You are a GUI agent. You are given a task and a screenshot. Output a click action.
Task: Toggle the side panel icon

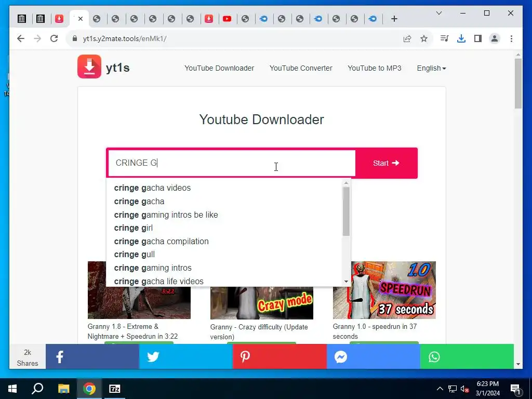coord(478,38)
